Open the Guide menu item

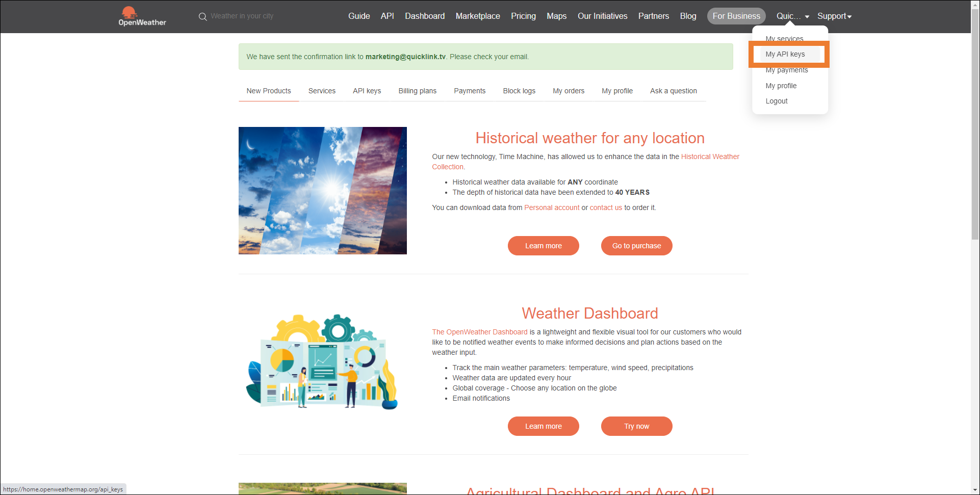[x=359, y=16]
